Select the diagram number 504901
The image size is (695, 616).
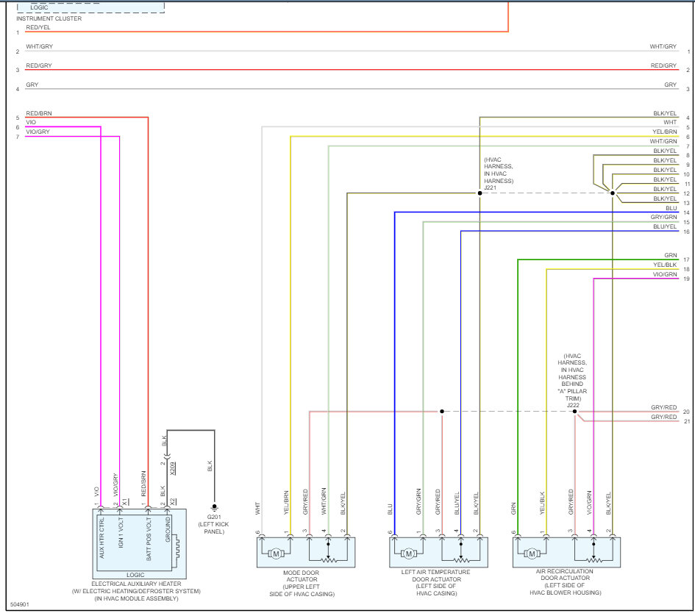pos(20,604)
